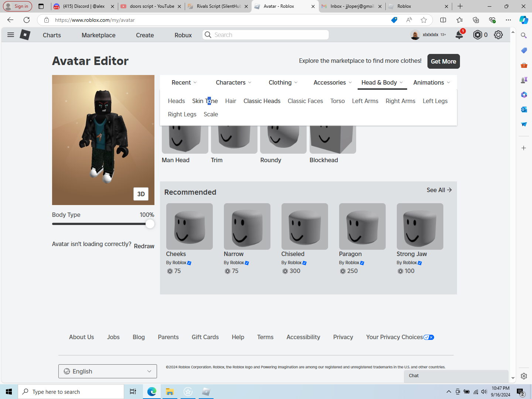The width and height of the screenshot is (532, 399).
Task: Refresh the browser page
Action: click(x=27, y=20)
